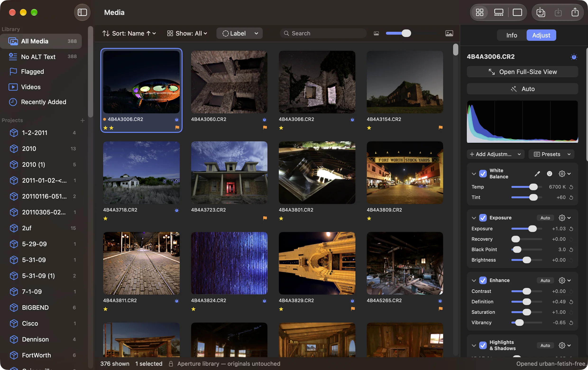Adjust the thumbnail size slider
Image resolution: width=588 pixels, height=370 pixels.
click(x=406, y=33)
